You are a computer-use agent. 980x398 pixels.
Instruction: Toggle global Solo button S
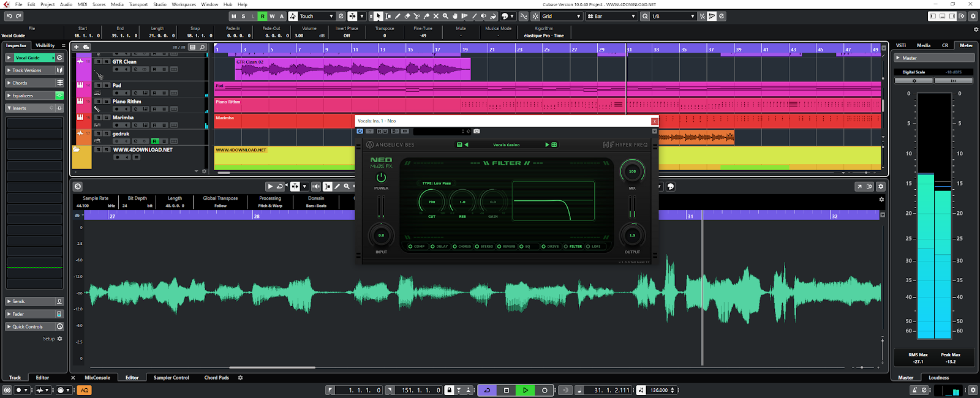(244, 17)
